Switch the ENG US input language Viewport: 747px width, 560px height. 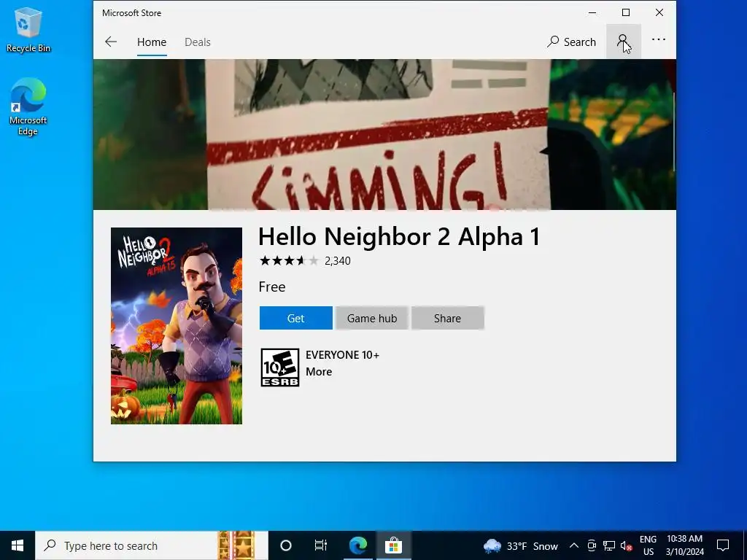(648, 545)
